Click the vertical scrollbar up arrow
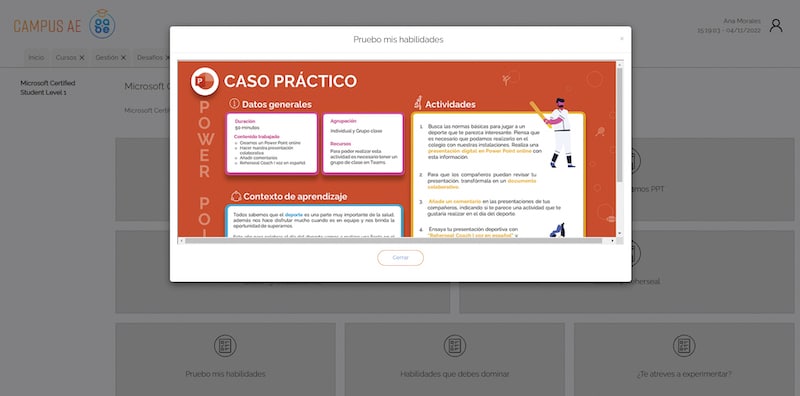800x396 pixels. point(619,64)
